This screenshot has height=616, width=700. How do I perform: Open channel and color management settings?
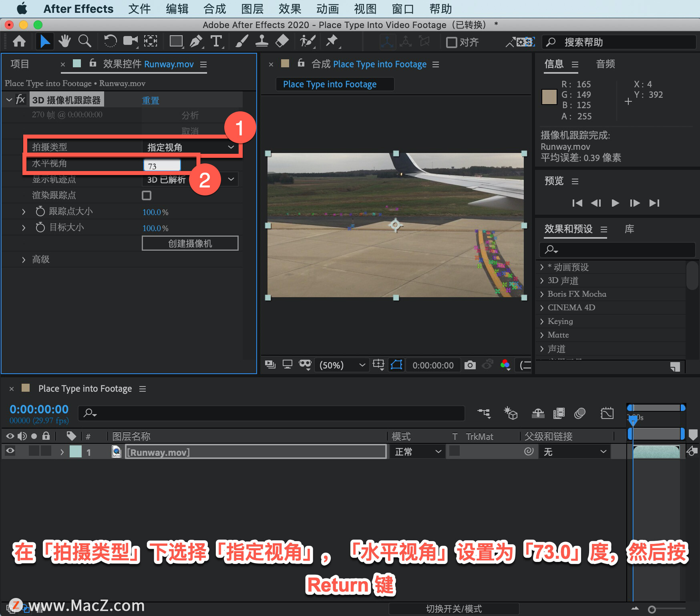[x=505, y=365]
